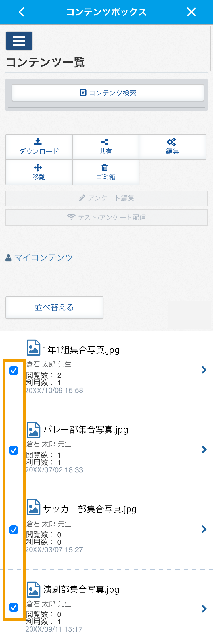The height and width of the screenshot is (644, 213).
Task: Uncheck the 1年1組集合写真.jpg checkbox
Action: coord(14,371)
